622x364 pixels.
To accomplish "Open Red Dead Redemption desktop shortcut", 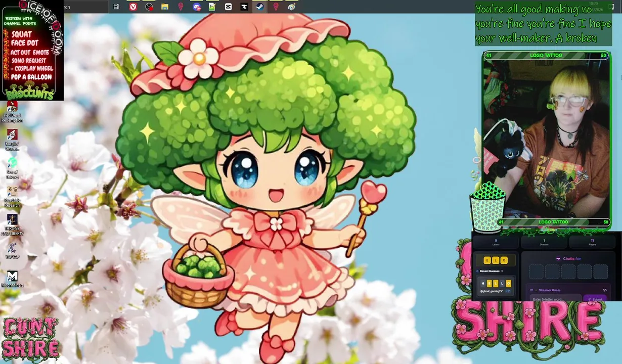I will [x=12, y=112].
